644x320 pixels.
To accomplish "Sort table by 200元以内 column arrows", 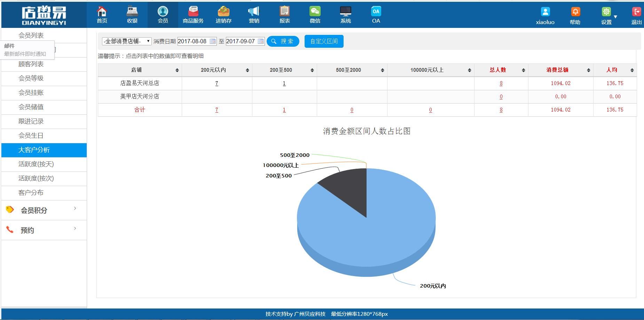I will (x=247, y=70).
